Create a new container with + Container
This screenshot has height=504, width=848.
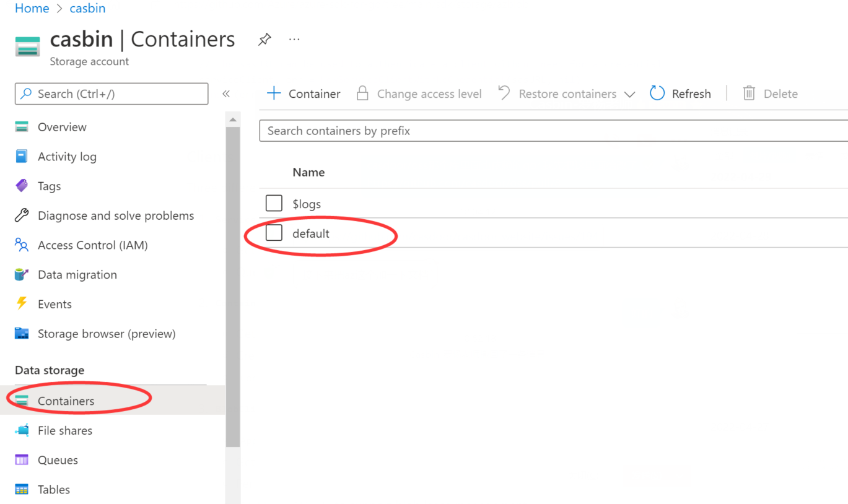click(303, 93)
